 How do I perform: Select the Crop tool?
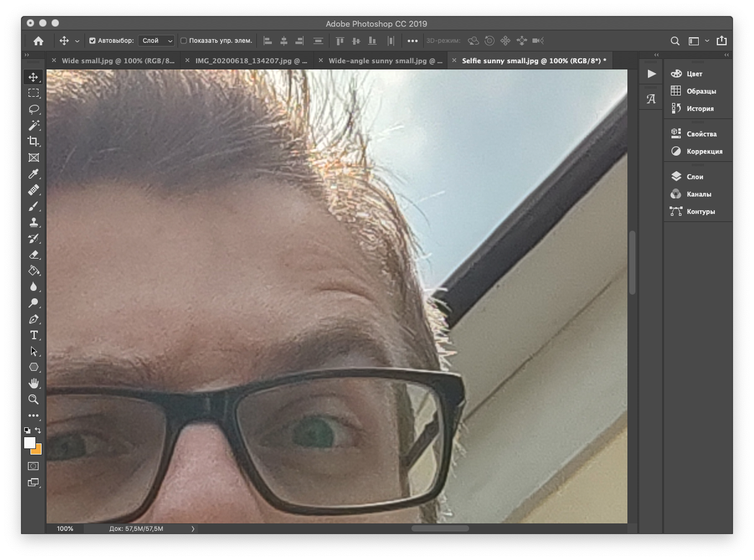pyautogui.click(x=34, y=141)
